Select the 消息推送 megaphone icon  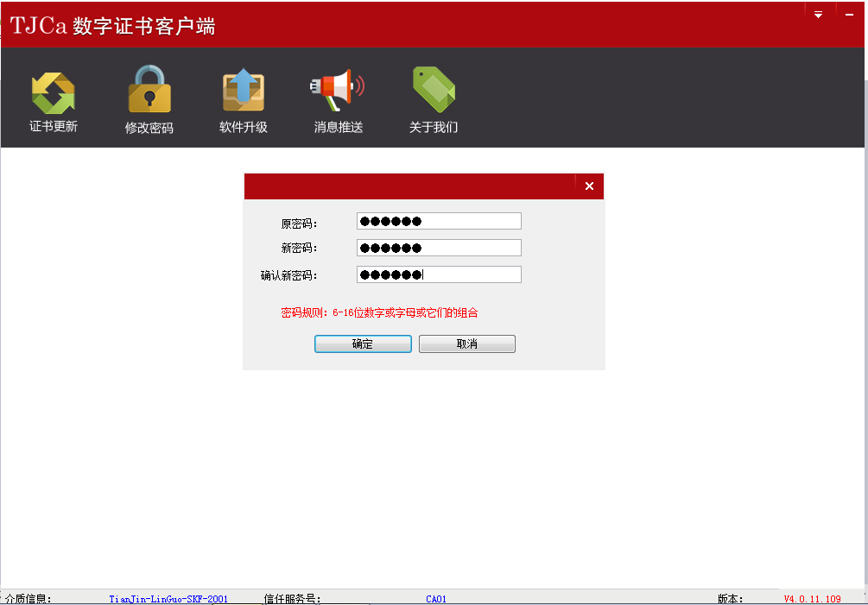(x=338, y=90)
